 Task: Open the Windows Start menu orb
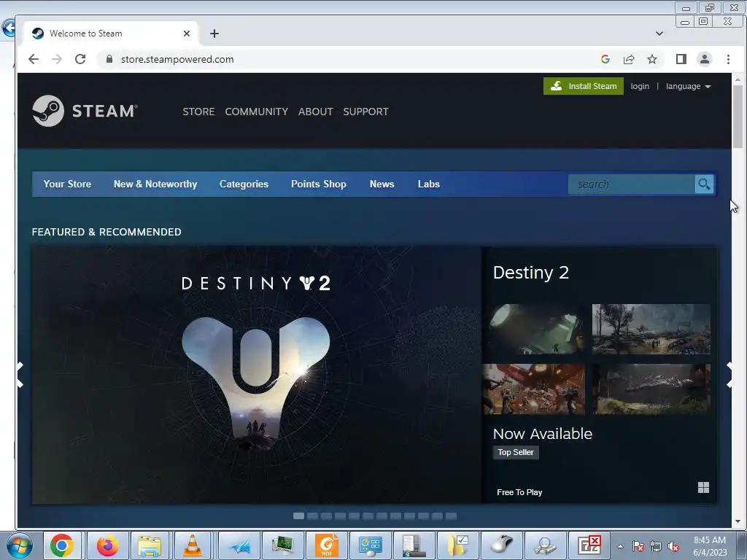[x=20, y=545]
